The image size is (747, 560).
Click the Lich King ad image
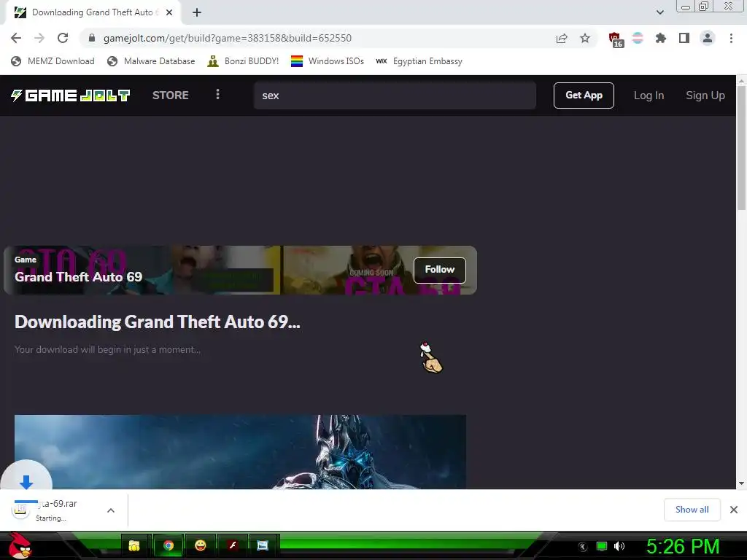click(240, 451)
